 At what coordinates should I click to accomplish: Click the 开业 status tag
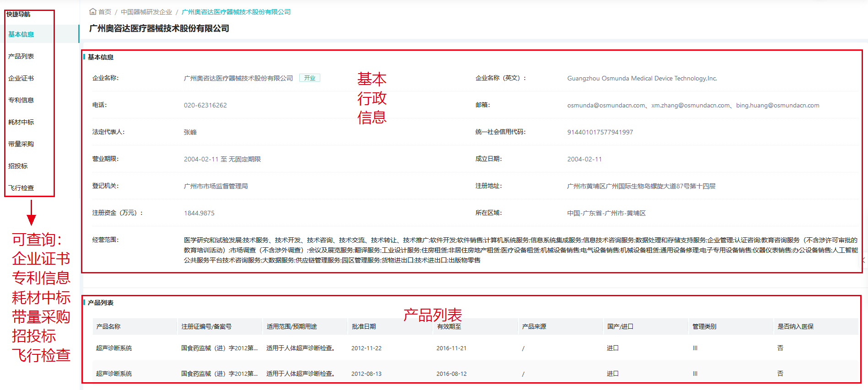(x=310, y=78)
